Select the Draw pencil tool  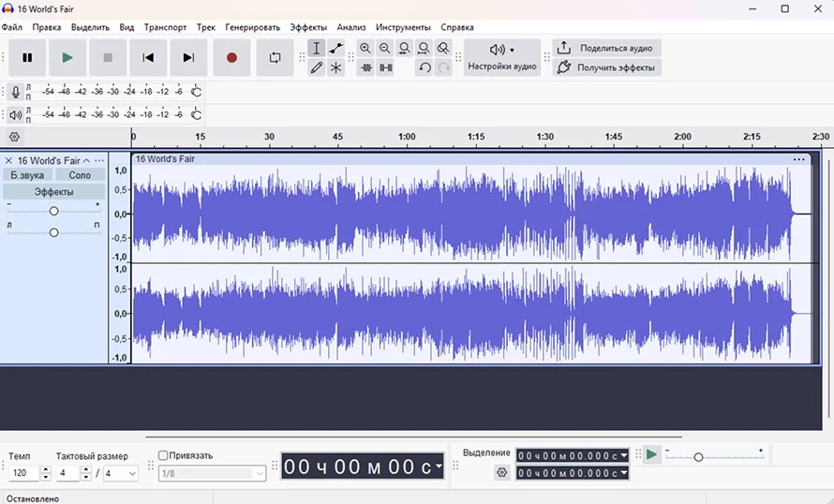click(317, 67)
